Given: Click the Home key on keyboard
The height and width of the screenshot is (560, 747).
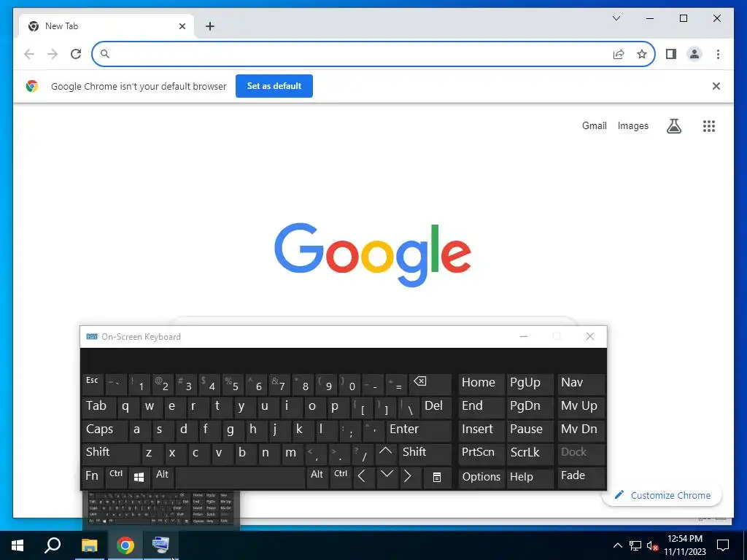Looking at the screenshot, I should click(481, 384).
